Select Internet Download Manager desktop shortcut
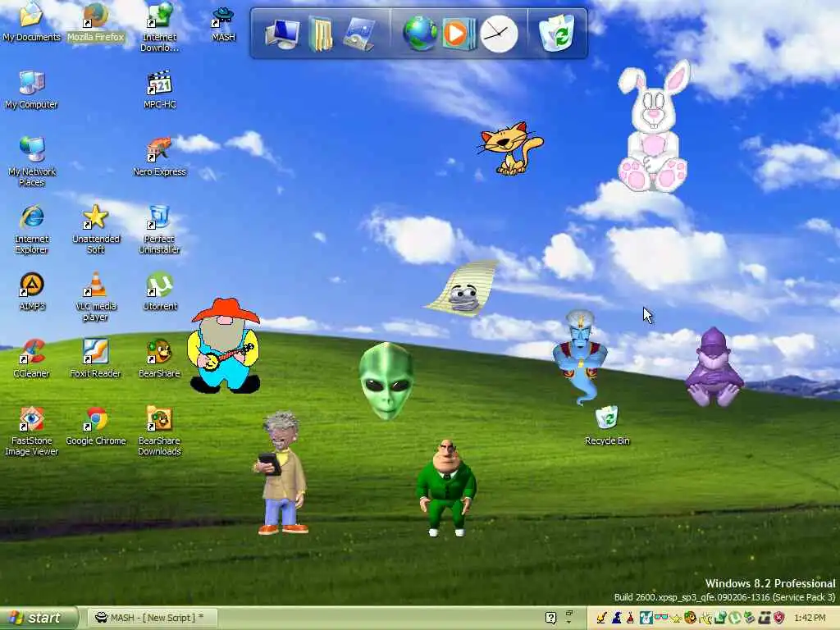 coord(160,25)
